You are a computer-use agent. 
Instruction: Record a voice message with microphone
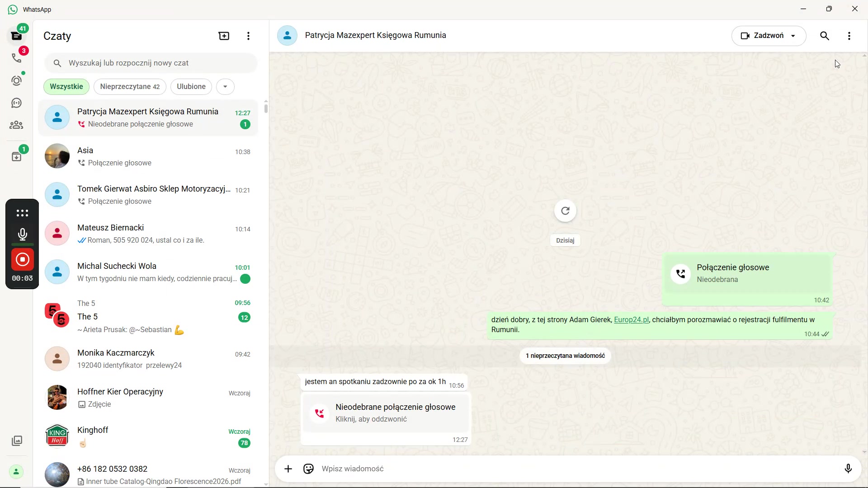tap(848, 469)
